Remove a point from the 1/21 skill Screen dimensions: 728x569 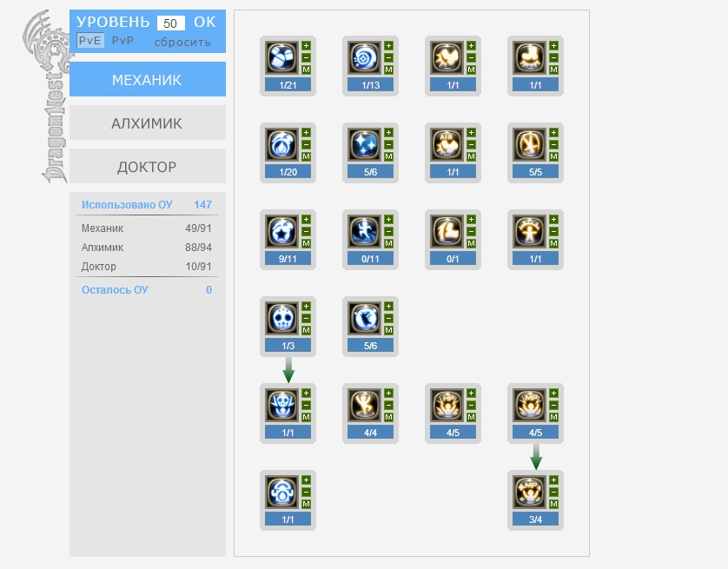306,57
